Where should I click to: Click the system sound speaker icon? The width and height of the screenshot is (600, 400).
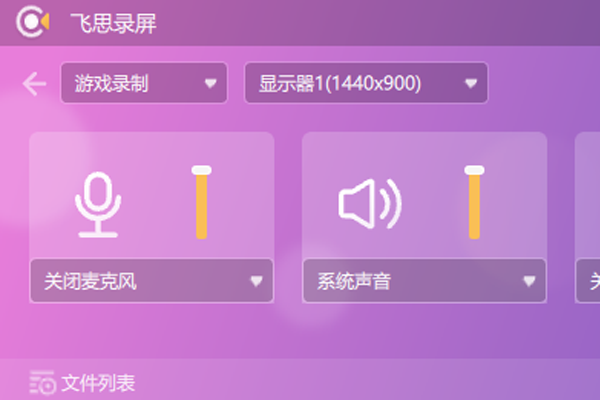tap(370, 204)
